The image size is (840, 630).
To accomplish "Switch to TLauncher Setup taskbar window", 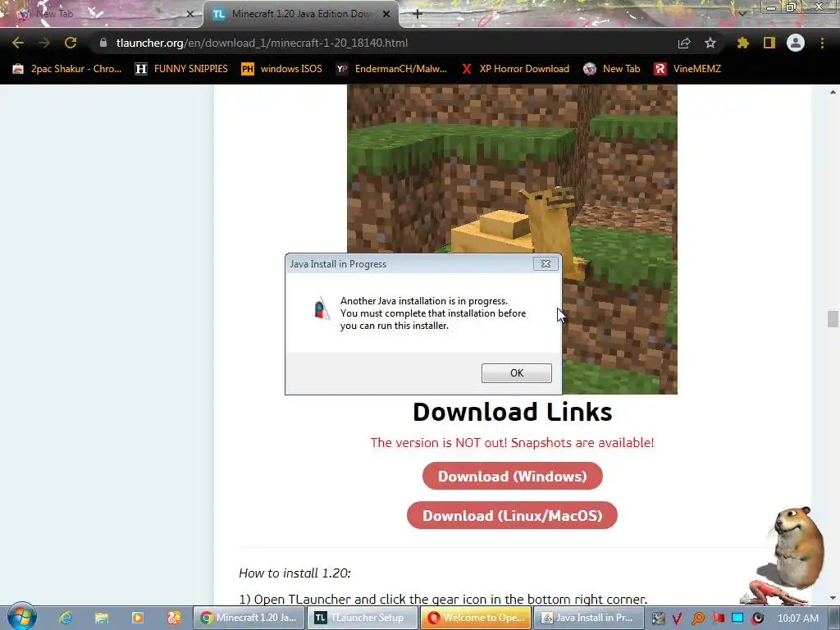I will tap(362, 618).
